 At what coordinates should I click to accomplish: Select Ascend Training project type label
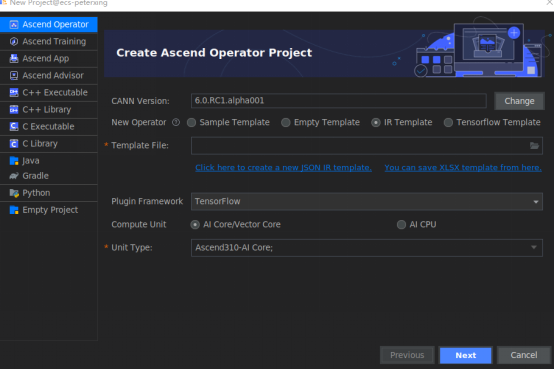(54, 41)
